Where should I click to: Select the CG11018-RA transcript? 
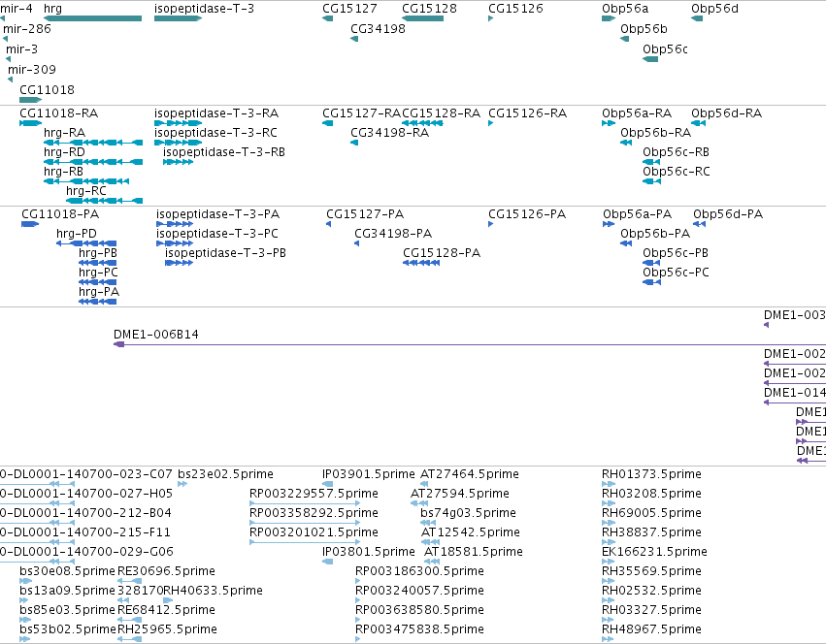point(59,113)
